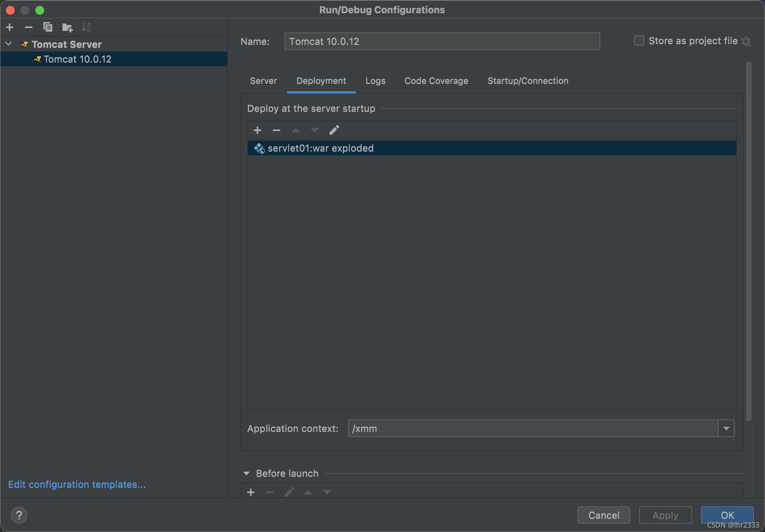765x532 pixels.
Task: Switch to the Server tab
Action: (x=263, y=81)
